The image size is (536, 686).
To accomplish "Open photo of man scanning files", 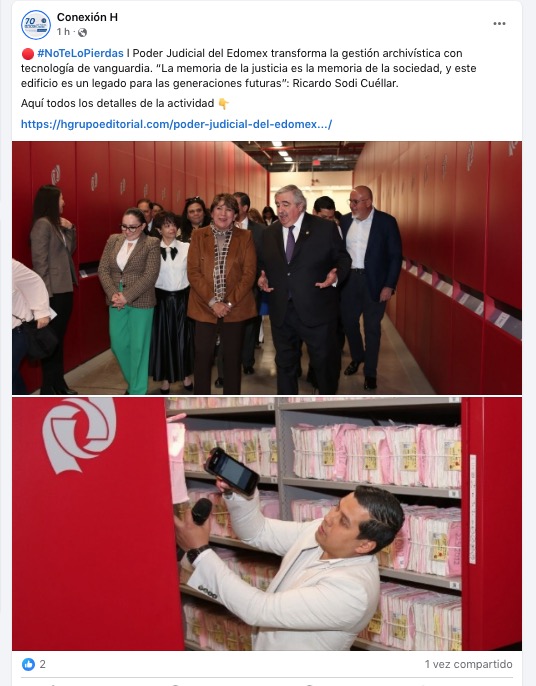I will (x=267, y=524).
